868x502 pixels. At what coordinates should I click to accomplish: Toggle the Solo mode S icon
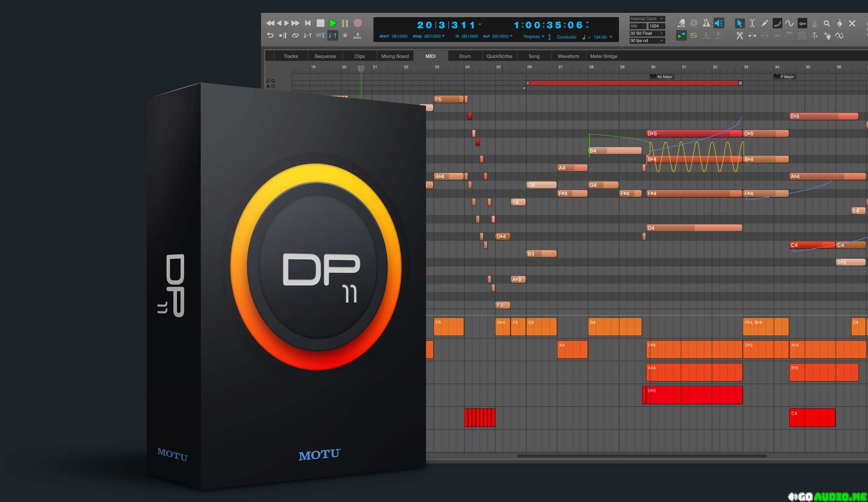tap(694, 36)
